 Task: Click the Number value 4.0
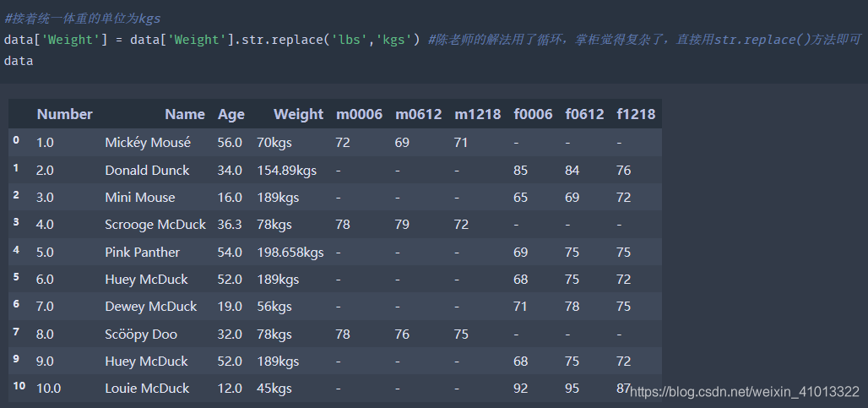(45, 225)
